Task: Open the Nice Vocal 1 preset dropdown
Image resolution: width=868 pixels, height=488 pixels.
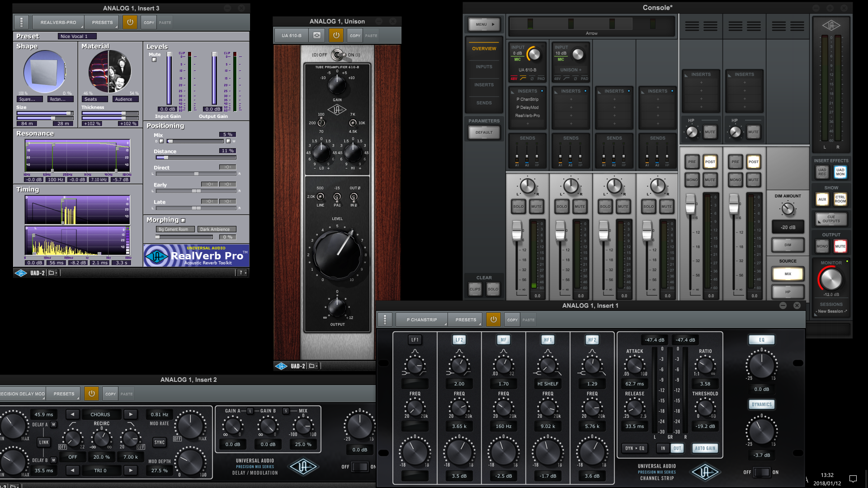Action: (x=77, y=36)
